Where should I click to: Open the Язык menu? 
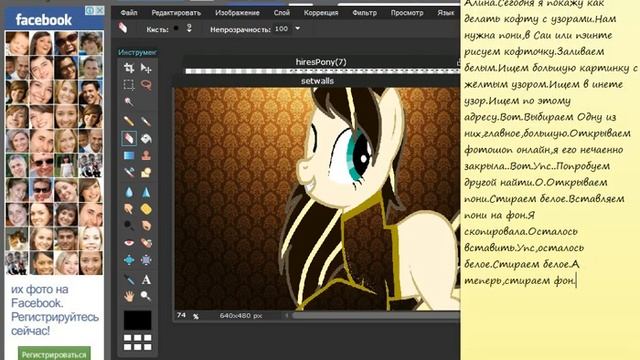click(446, 13)
